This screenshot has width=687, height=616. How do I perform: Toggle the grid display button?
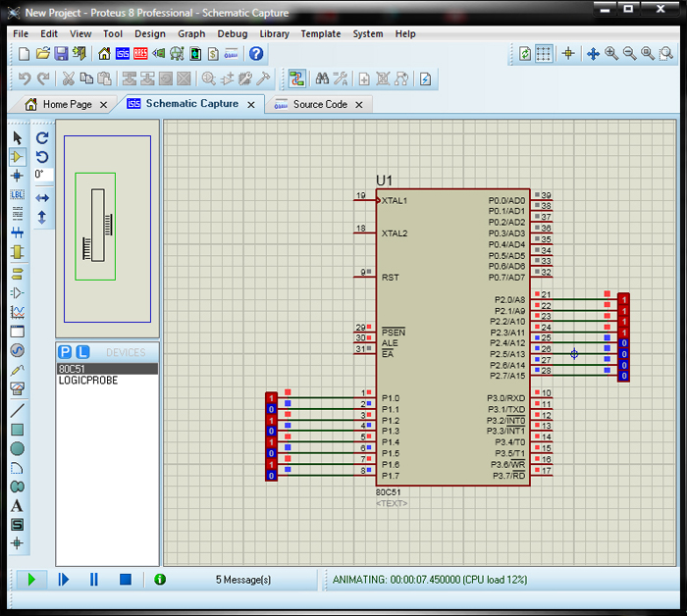tap(544, 54)
